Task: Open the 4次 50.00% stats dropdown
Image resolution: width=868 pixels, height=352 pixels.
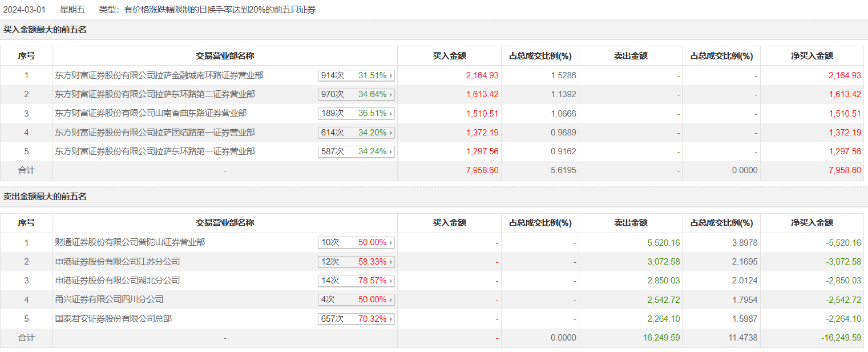Action: point(356,300)
